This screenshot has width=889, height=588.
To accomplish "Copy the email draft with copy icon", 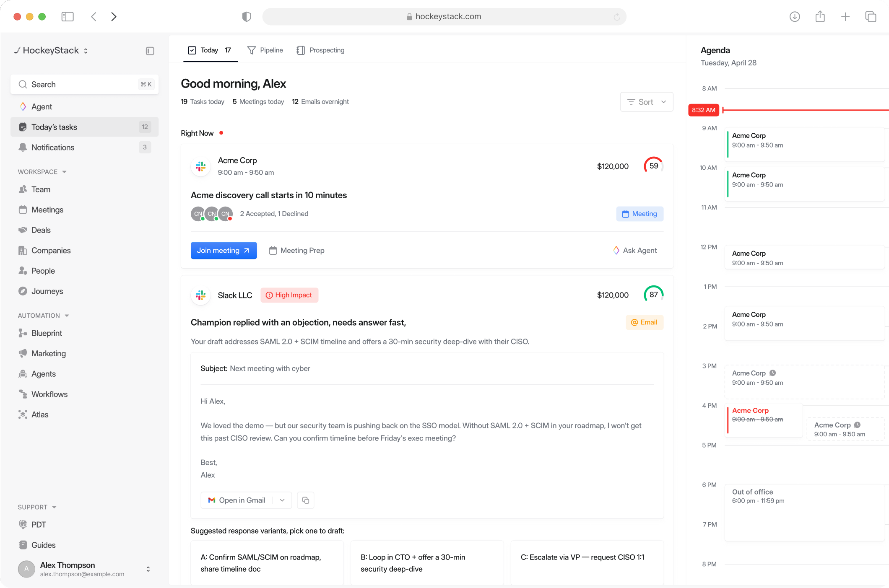I will pos(306,500).
